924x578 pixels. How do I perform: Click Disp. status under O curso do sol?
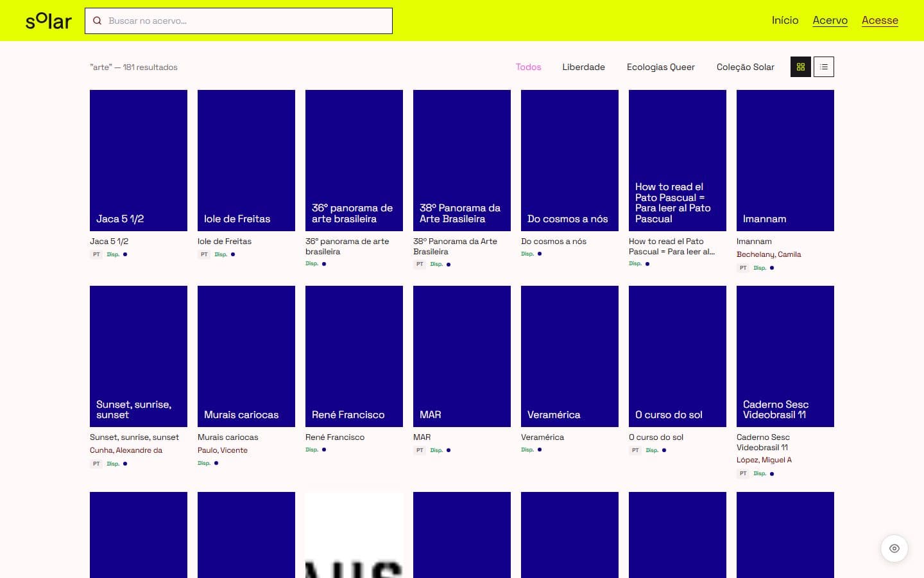tap(652, 450)
